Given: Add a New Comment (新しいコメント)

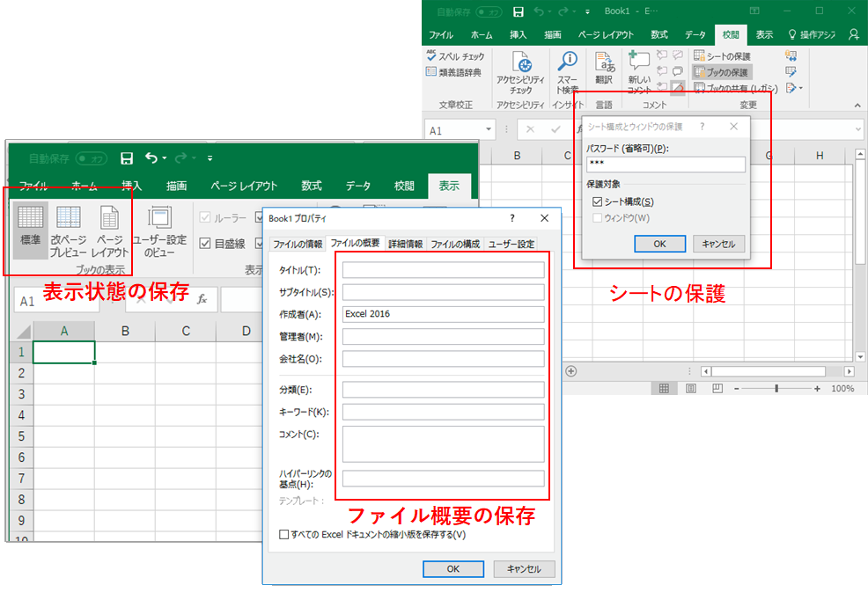Looking at the screenshot, I should tap(639, 72).
